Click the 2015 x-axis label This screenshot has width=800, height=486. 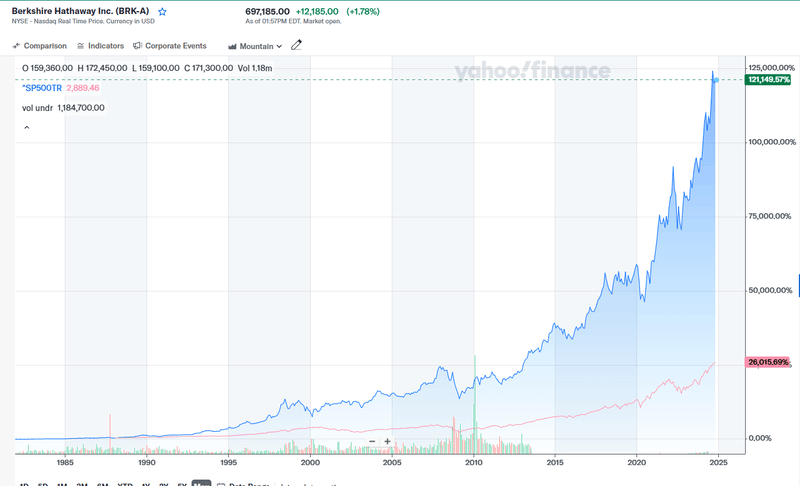coord(555,463)
